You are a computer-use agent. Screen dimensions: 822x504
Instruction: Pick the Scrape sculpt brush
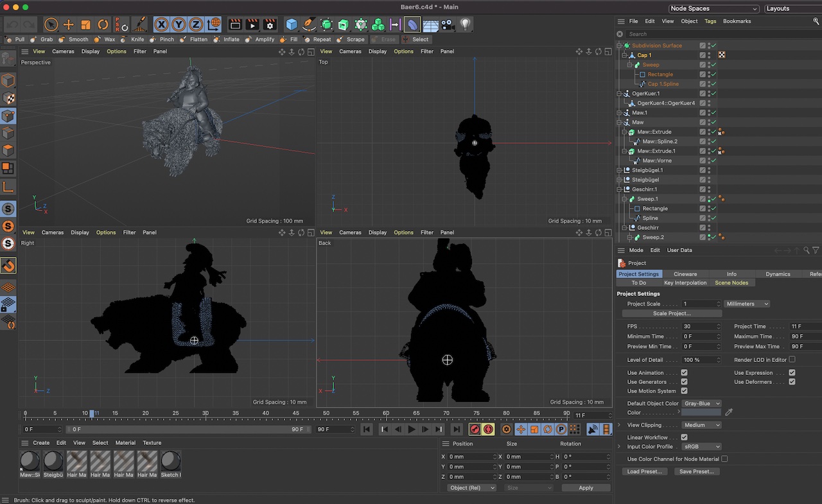[351, 39]
